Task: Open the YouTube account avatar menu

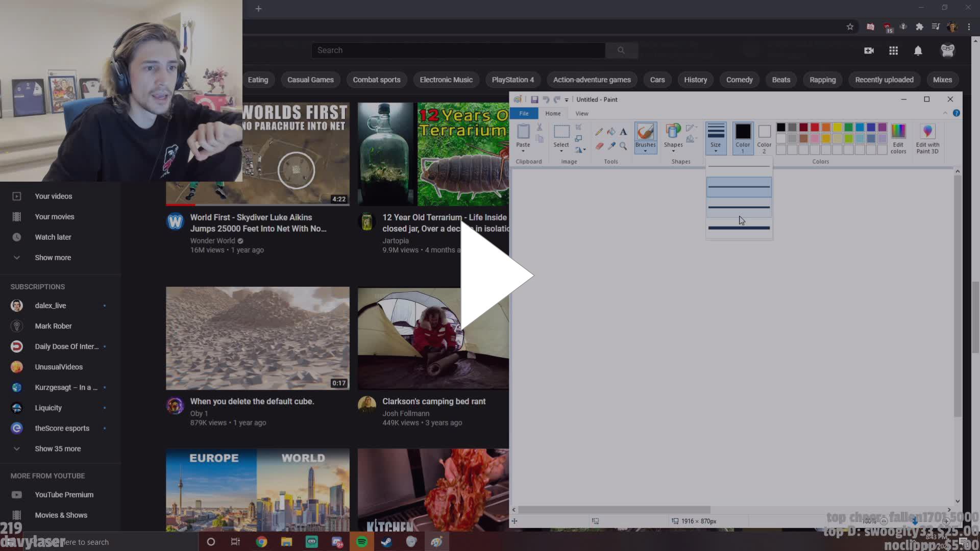Action: pyautogui.click(x=947, y=51)
